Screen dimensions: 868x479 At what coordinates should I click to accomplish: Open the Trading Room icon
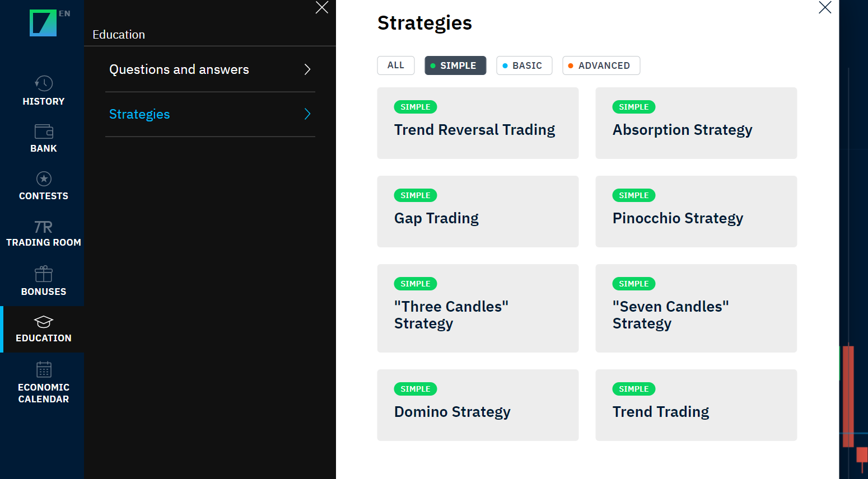point(44,227)
